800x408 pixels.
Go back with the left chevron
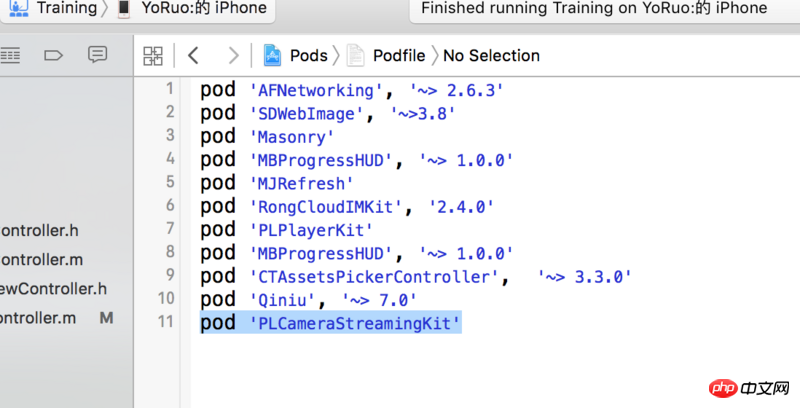[193, 55]
